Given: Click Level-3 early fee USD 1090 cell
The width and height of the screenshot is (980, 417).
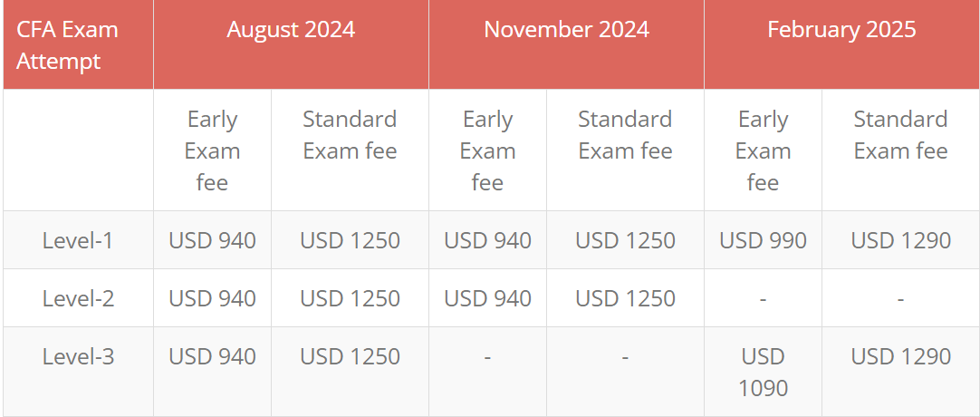Looking at the screenshot, I should click(x=764, y=372).
